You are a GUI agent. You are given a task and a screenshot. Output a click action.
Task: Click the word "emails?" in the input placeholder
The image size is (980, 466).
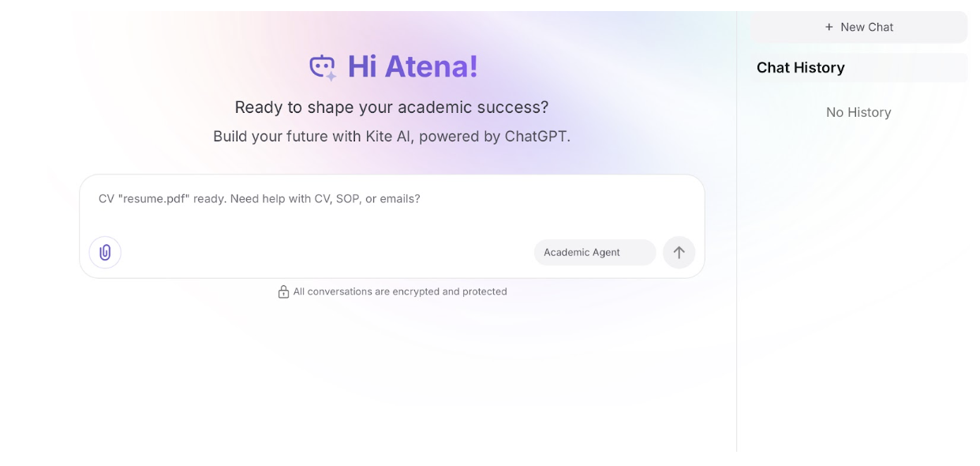pyautogui.click(x=400, y=199)
